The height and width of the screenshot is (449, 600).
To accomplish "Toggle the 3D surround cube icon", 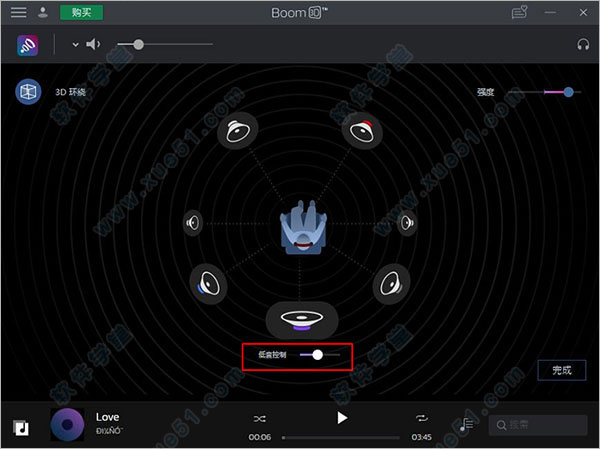I will pyautogui.click(x=28, y=91).
